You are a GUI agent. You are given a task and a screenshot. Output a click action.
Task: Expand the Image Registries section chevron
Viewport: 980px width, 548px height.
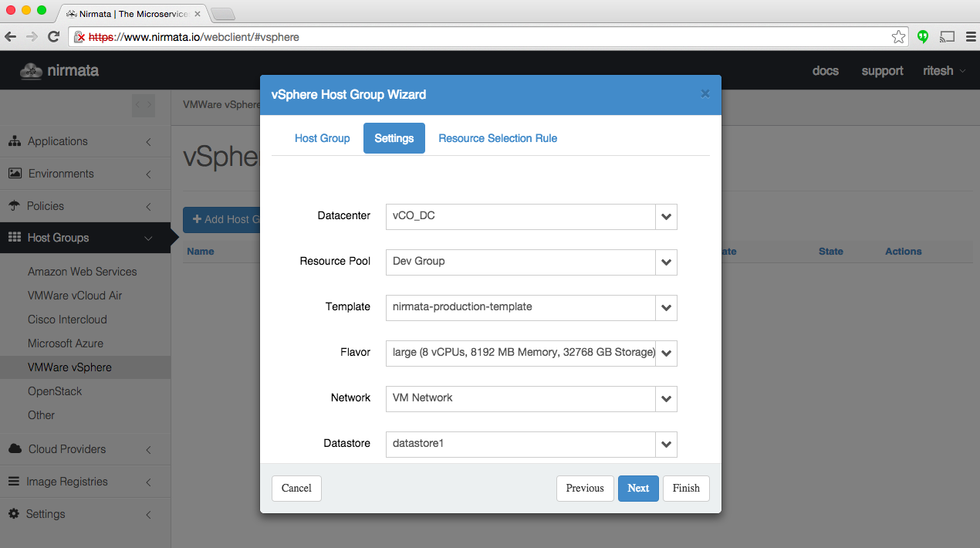coord(148,482)
